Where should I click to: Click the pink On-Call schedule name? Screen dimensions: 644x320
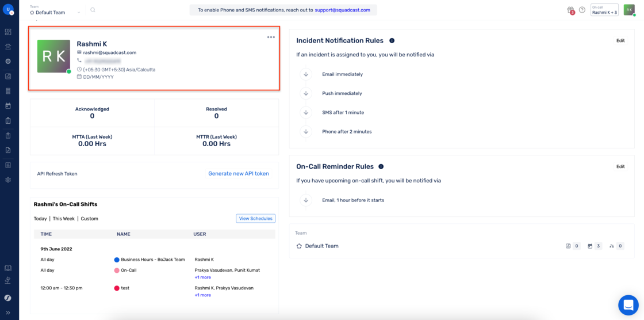(129, 271)
